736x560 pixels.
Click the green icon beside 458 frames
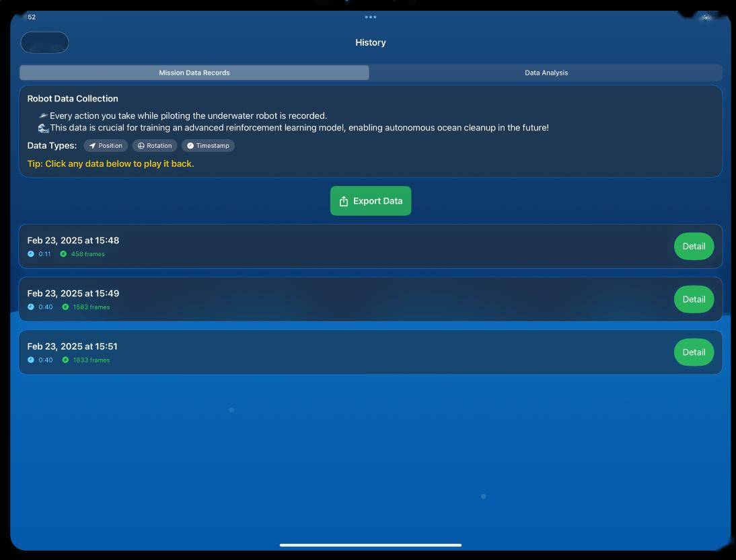pyautogui.click(x=63, y=254)
